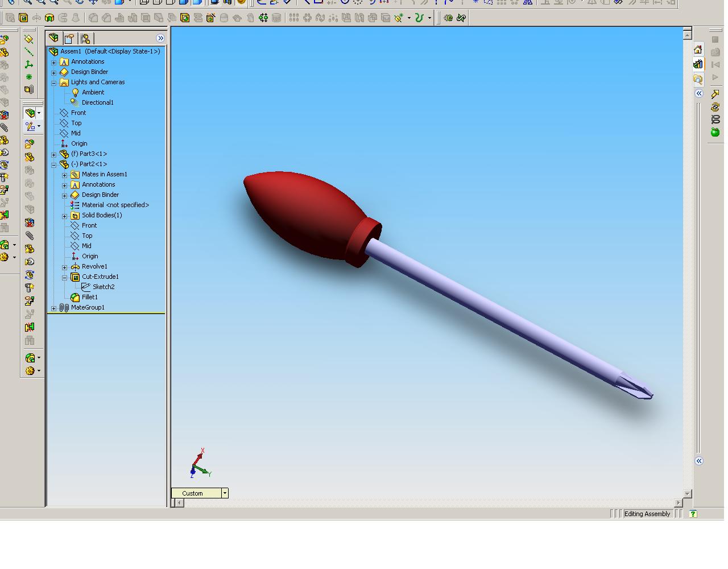Click the vertical scrollbar up arrow
This screenshot has height=569, width=728.
tap(687, 35)
